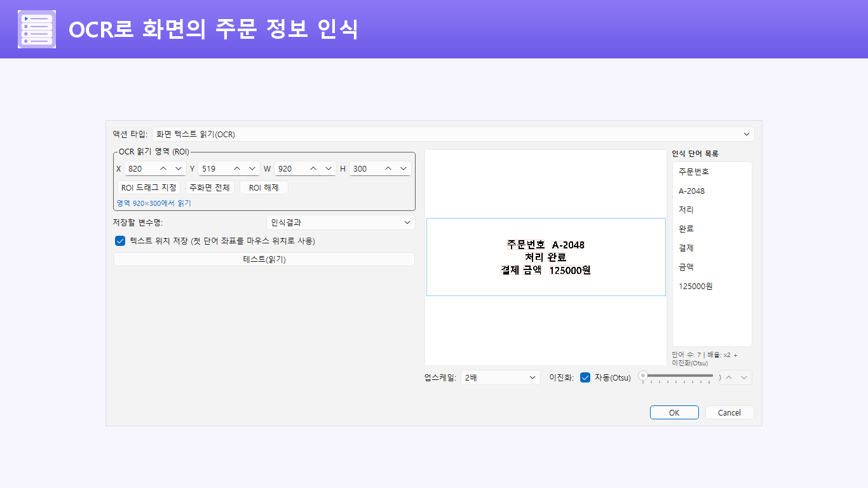Click the ROI 드래그 지정 button
This screenshot has height=488, width=868.
click(x=149, y=187)
